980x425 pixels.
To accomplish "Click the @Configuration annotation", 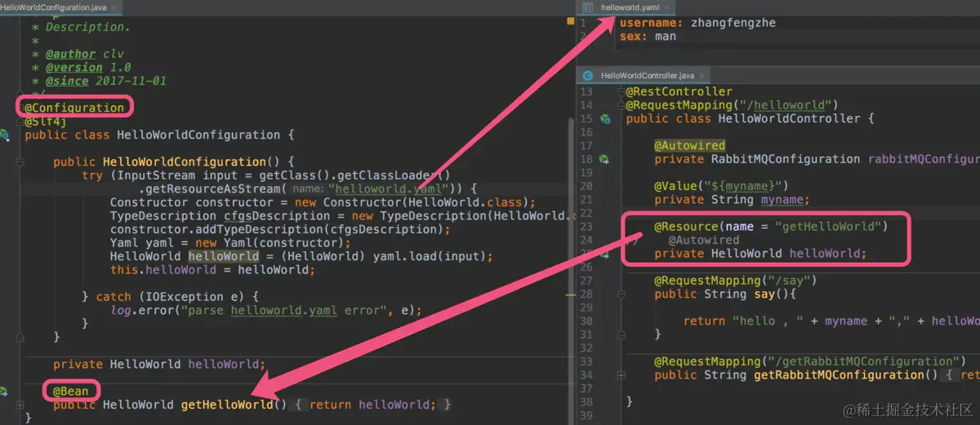I will pos(74,108).
